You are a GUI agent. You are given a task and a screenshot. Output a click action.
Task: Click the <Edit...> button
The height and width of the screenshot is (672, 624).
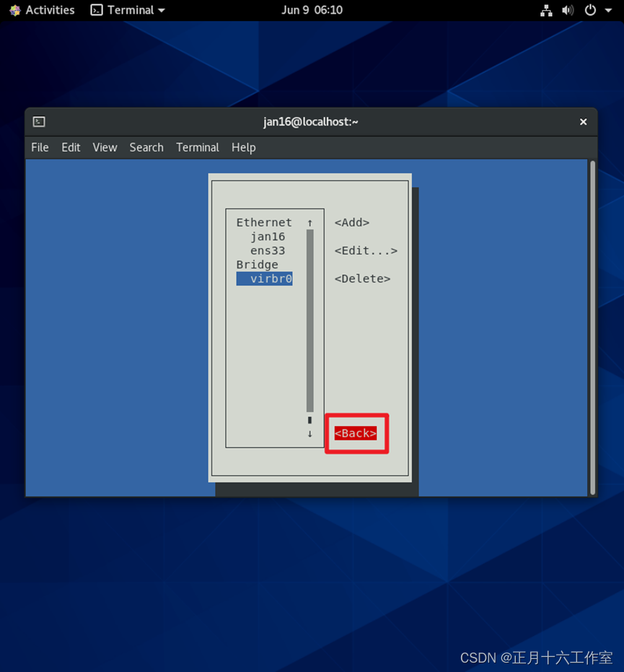(x=366, y=250)
